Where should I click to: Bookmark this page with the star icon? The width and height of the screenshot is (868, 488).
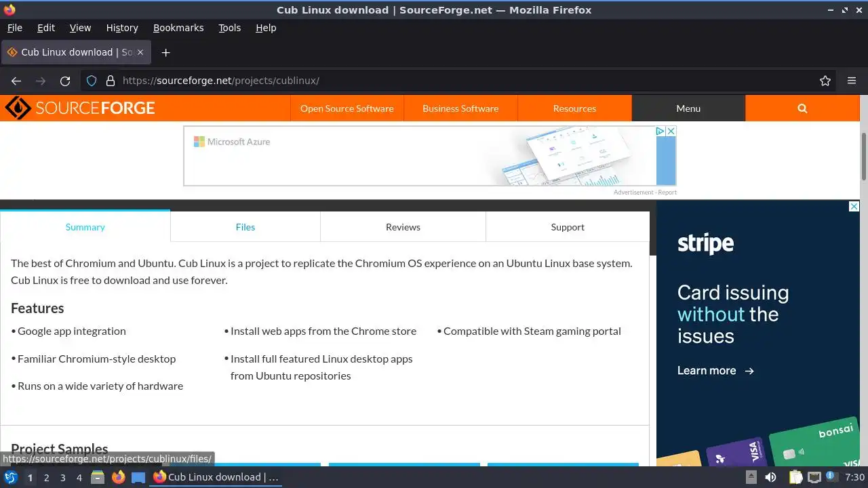825,81
